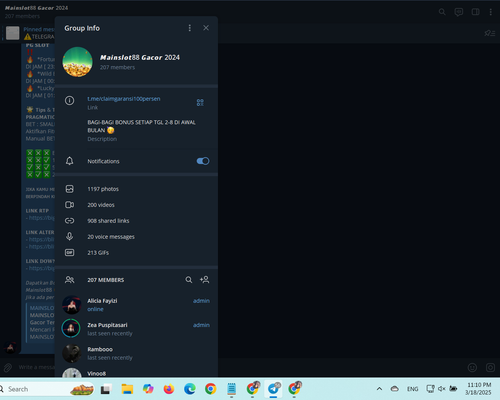Toggle the side panel icon in header

pos(475,12)
